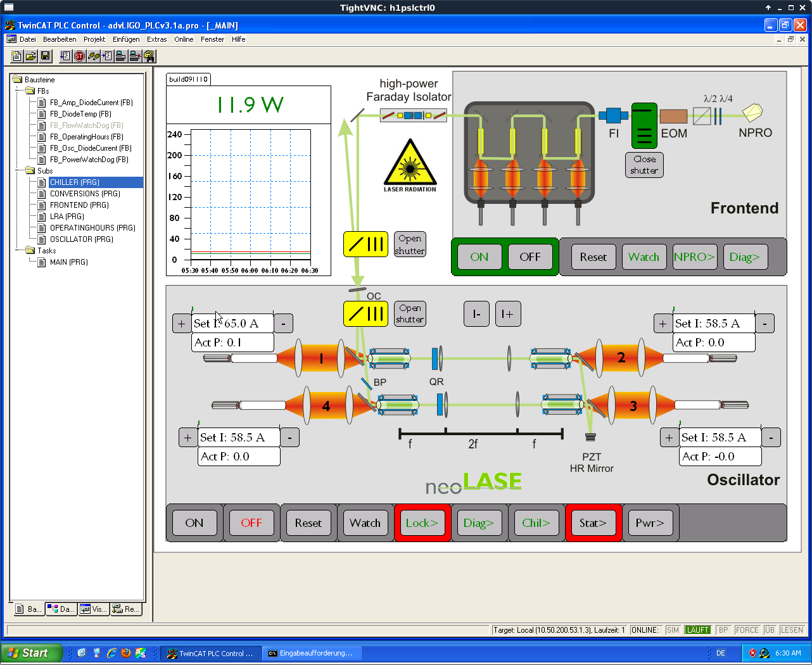812x665 pixels.
Task: Click the binoculars search toolbar icon
Action: pos(149,56)
